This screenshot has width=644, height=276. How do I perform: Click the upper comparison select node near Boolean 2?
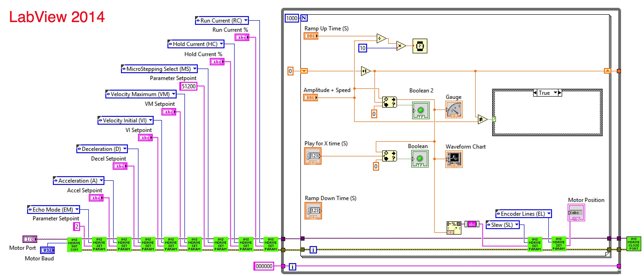(x=389, y=102)
